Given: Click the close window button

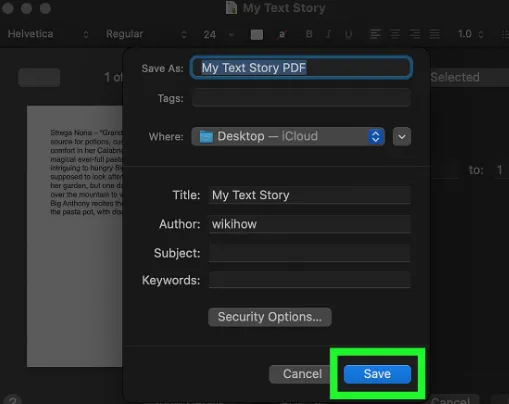Looking at the screenshot, I should [7, 8].
